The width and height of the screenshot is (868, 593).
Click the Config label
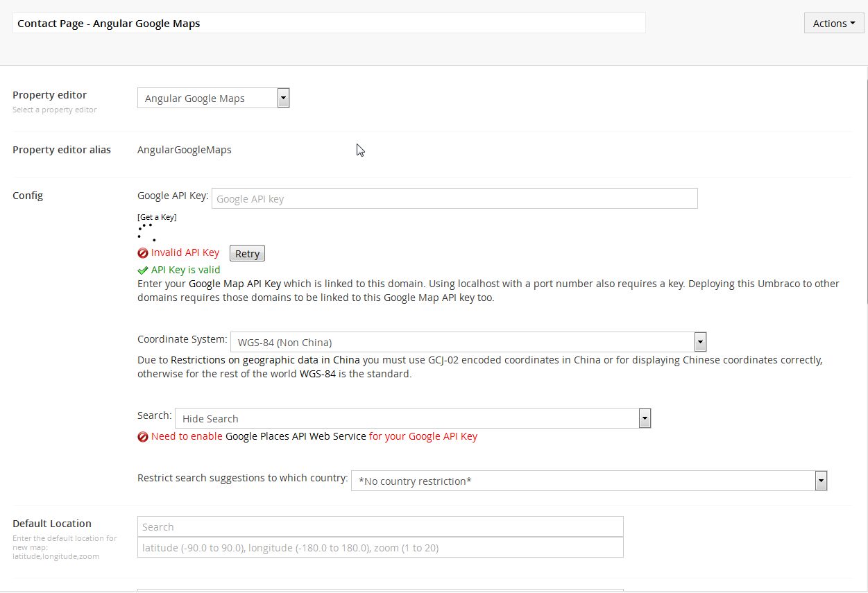28,196
